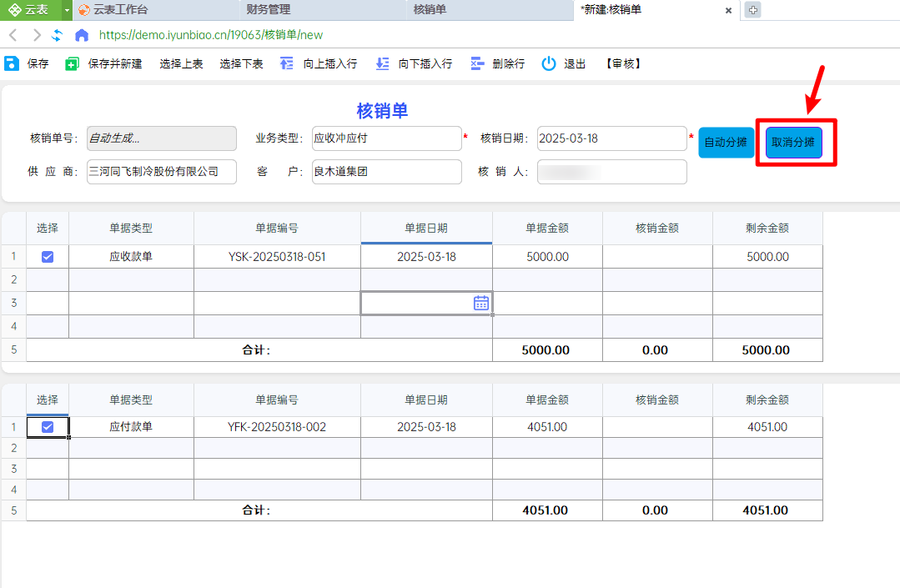Click 删除行 text
The width and height of the screenshot is (900, 588).
(x=509, y=63)
